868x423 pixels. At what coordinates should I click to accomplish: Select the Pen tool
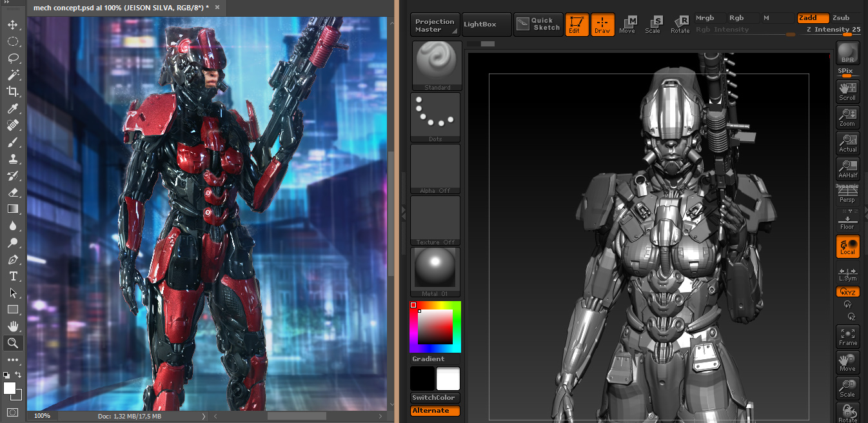(12, 259)
